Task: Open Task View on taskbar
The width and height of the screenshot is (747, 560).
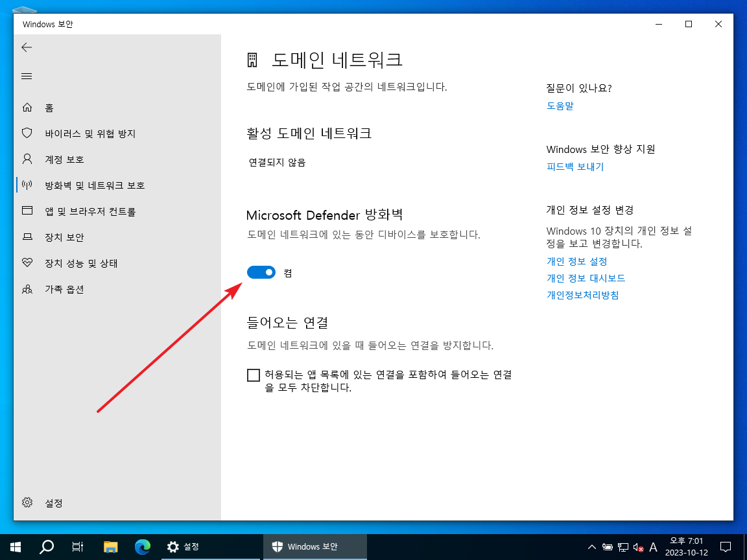Action: click(x=78, y=546)
